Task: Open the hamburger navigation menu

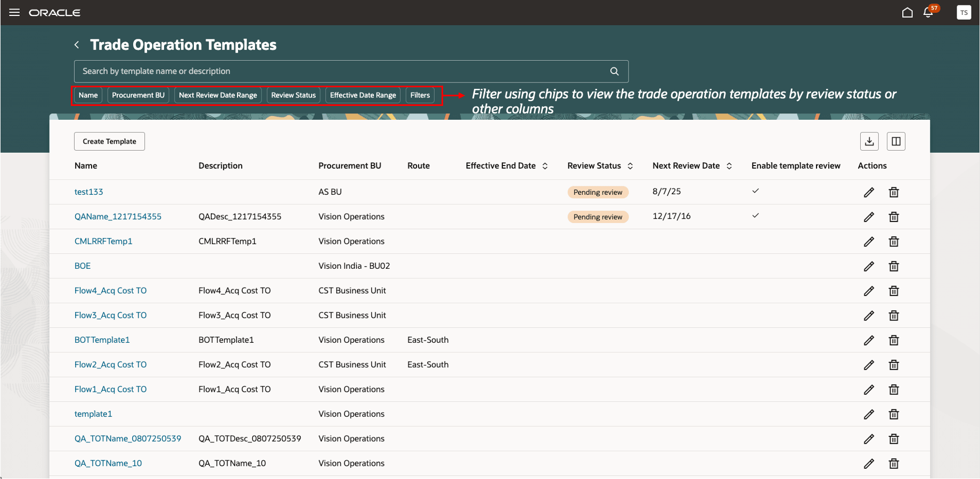Action: pyautogui.click(x=14, y=12)
